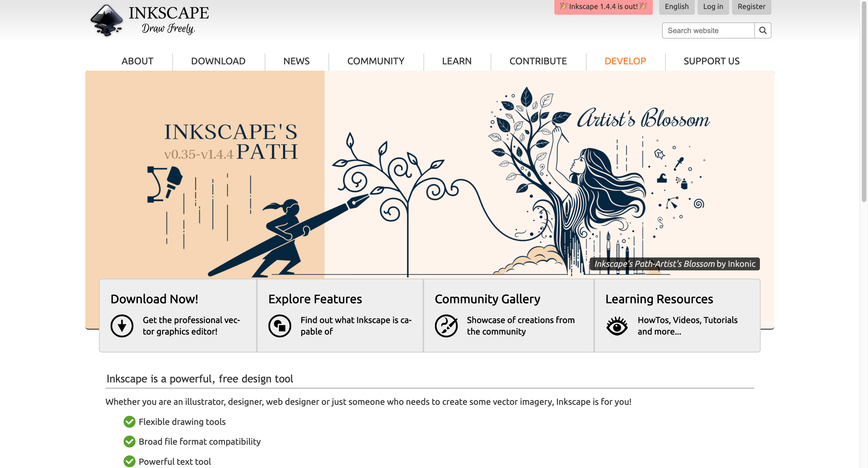The image size is (868, 468).
Task: Click the Log in button
Action: (x=713, y=7)
